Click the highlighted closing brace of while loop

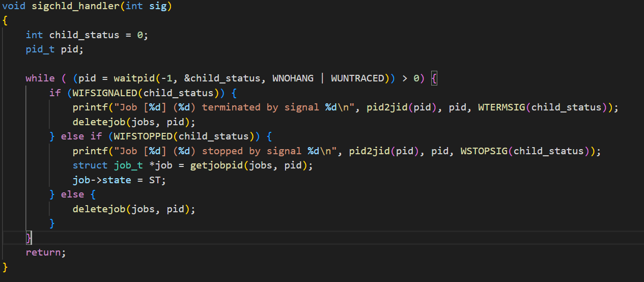(x=29, y=238)
